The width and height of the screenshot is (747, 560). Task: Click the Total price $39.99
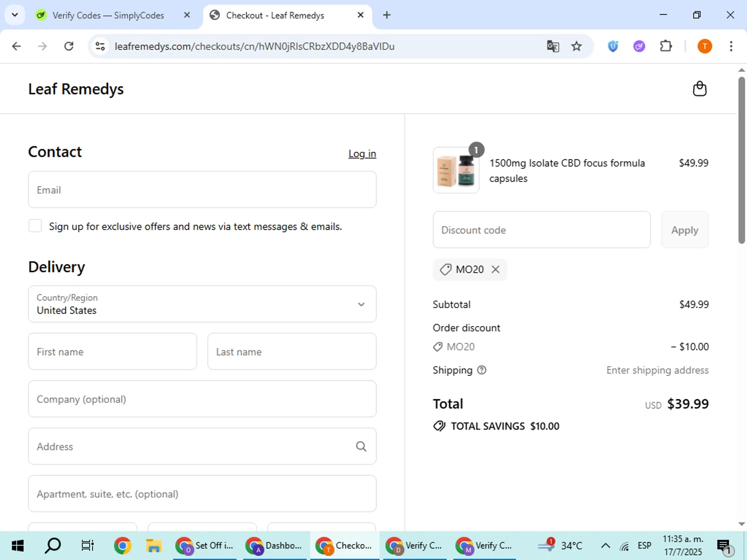tap(688, 404)
